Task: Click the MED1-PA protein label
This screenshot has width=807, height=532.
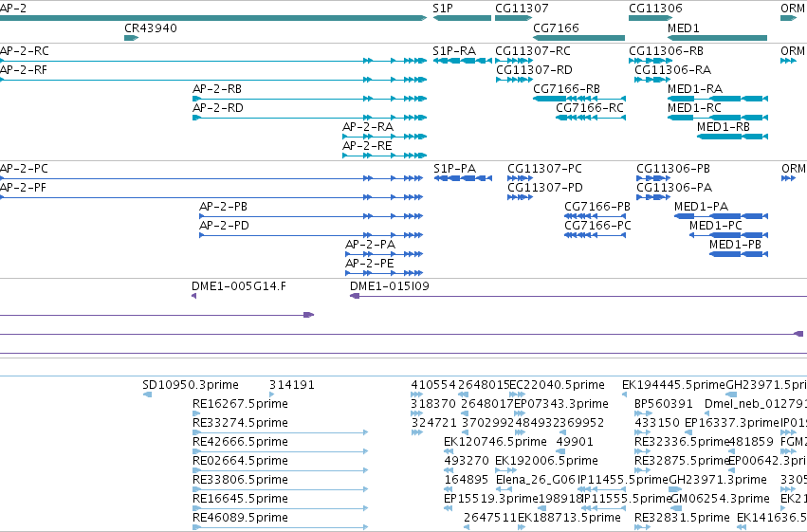Action: [701, 207]
